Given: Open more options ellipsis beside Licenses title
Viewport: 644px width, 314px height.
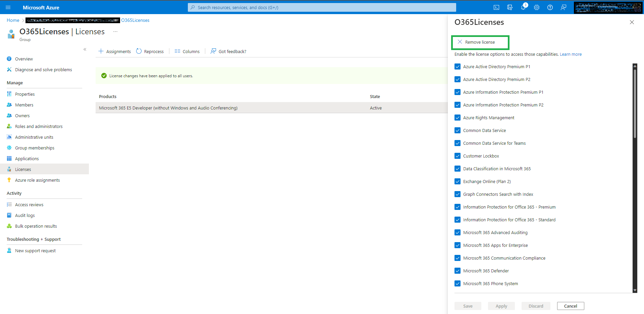Looking at the screenshot, I should 115,32.
